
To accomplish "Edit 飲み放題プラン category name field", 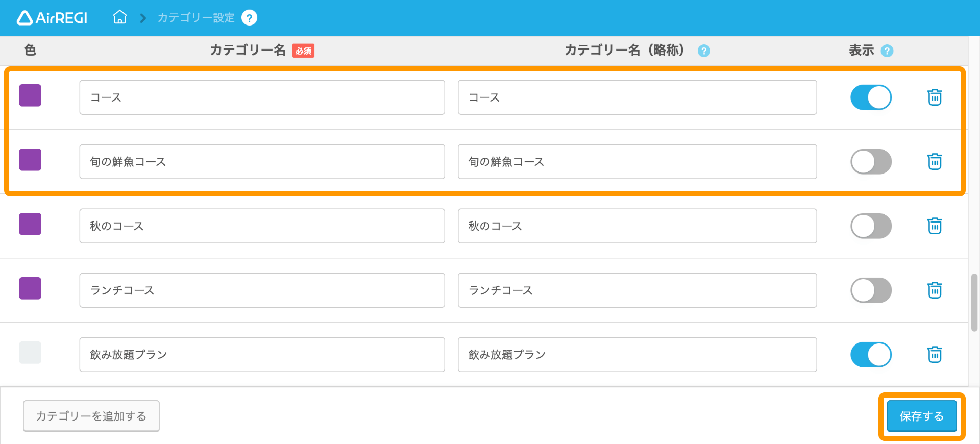I will 262,355.
